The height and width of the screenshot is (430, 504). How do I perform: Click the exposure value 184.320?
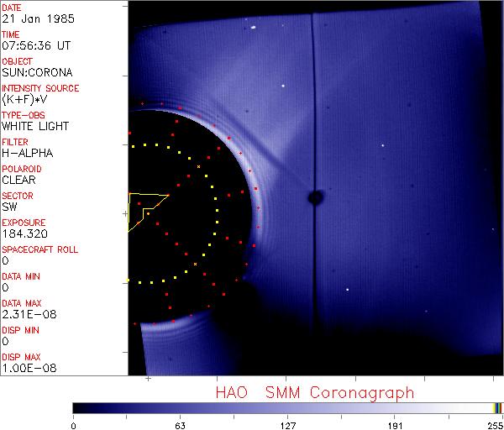(x=24, y=233)
